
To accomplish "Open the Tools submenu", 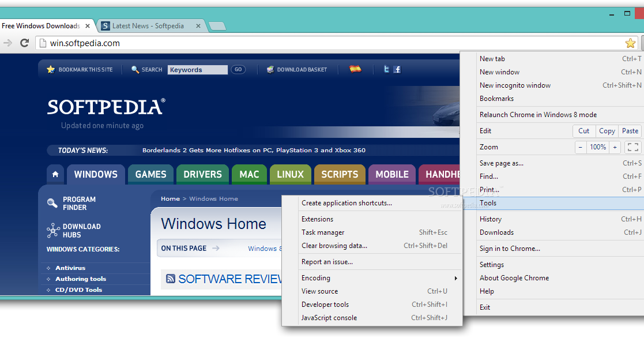I will coord(553,203).
